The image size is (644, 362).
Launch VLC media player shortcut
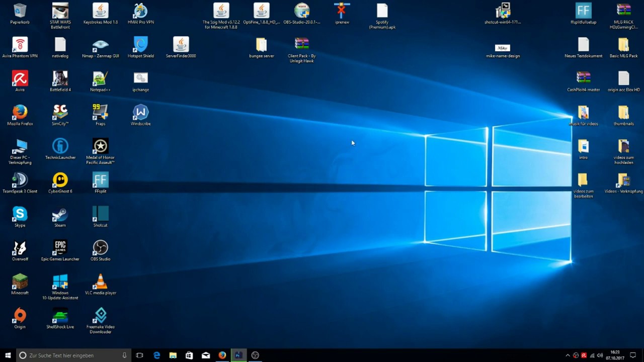point(101,281)
